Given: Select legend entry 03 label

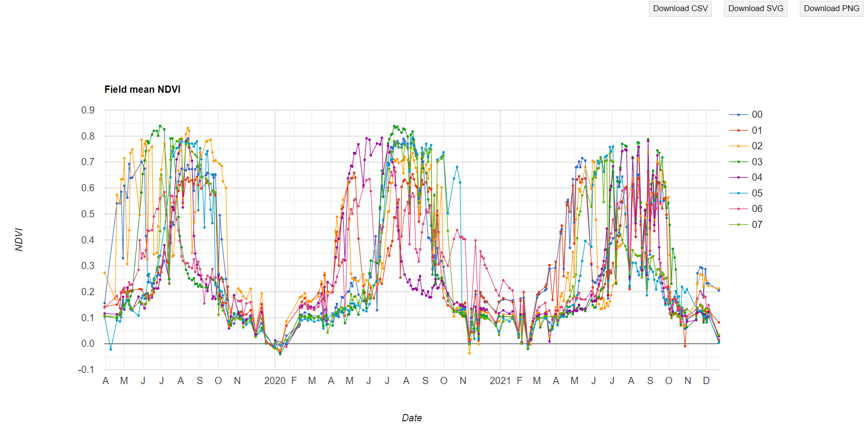Looking at the screenshot, I should point(757,162).
